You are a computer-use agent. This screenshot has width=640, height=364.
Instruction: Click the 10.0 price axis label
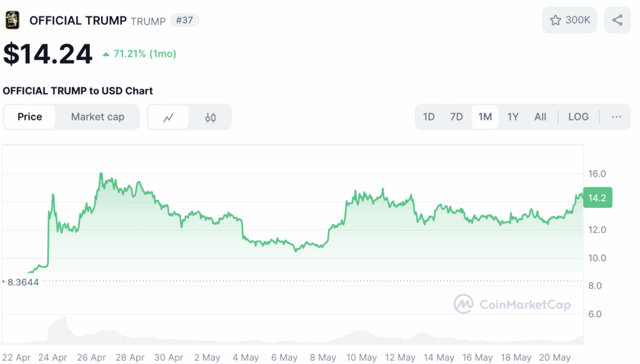point(597,258)
